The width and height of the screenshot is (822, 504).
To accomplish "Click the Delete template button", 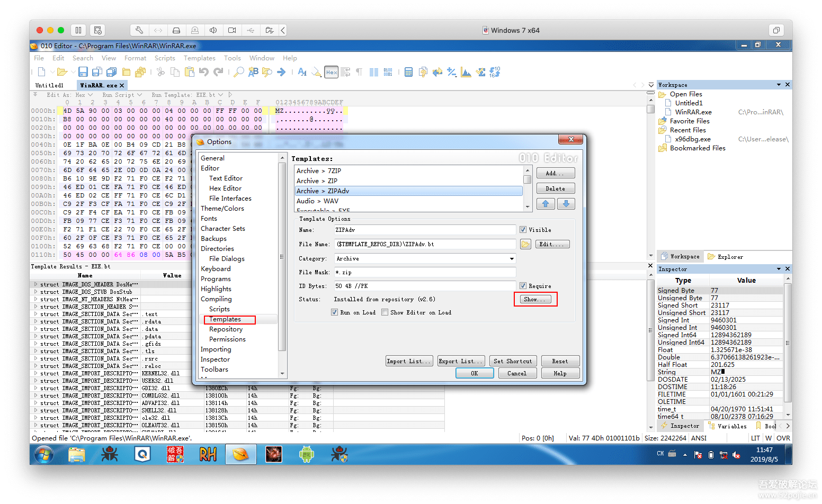I will pyautogui.click(x=556, y=188).
